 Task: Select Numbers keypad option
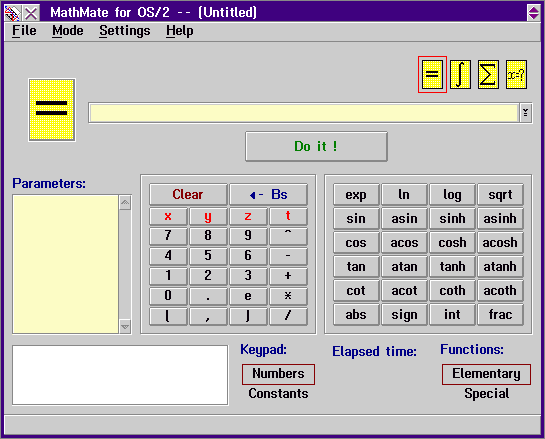(278, 374)
